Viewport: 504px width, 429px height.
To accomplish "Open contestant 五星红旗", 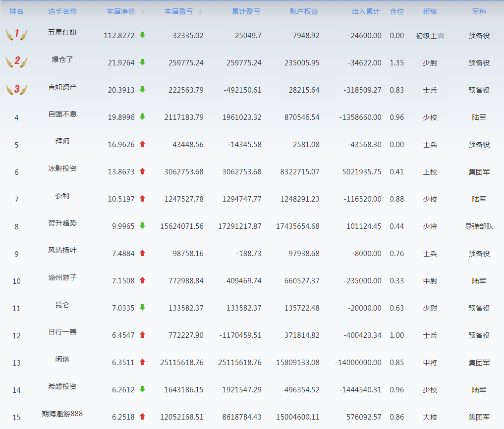I will pyautogui.click(x=62, y=32).
